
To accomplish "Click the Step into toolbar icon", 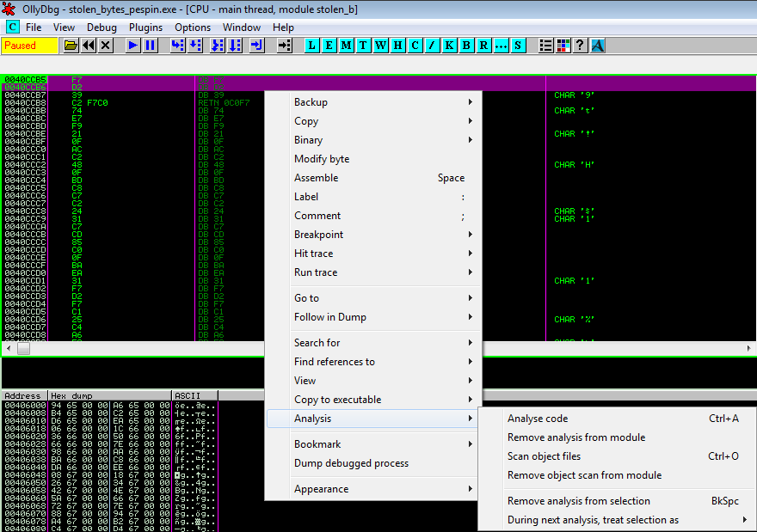I will [178, 46].
